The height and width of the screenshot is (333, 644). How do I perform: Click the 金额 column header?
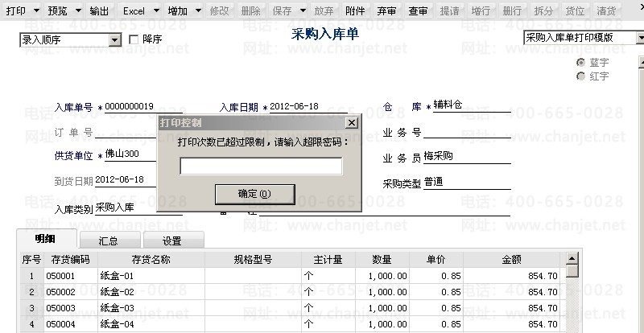coord(512,260)
